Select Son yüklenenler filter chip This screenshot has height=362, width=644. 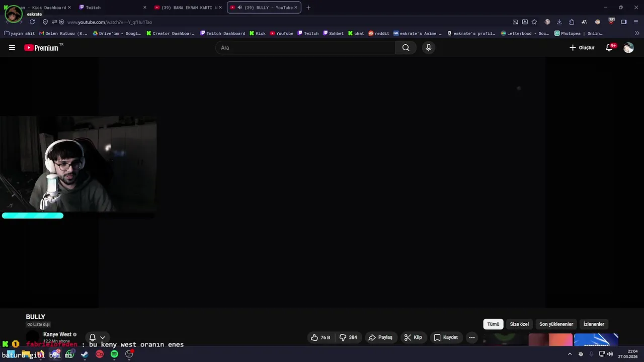tap(556, 324)
